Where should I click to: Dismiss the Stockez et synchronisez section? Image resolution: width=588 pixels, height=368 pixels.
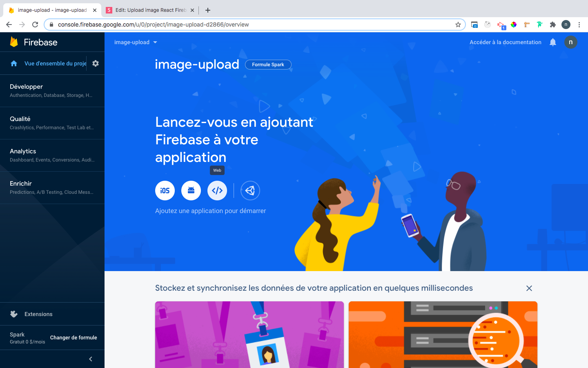click(529, 288)
